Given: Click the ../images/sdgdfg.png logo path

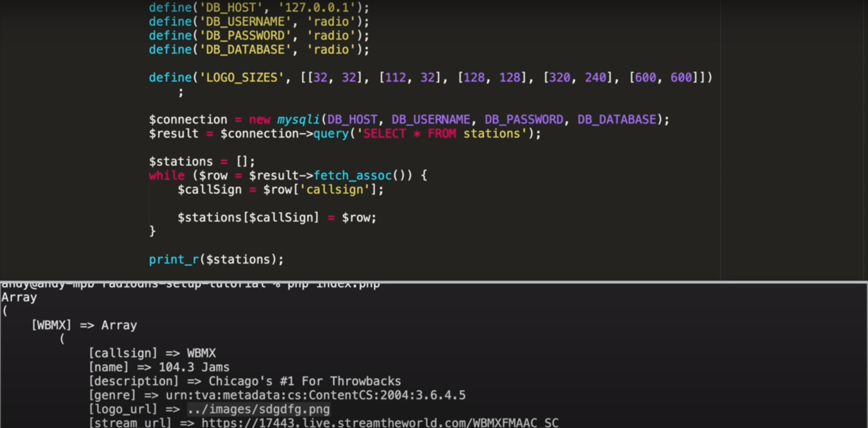Looking at the screenshot, I should point(259,409).
